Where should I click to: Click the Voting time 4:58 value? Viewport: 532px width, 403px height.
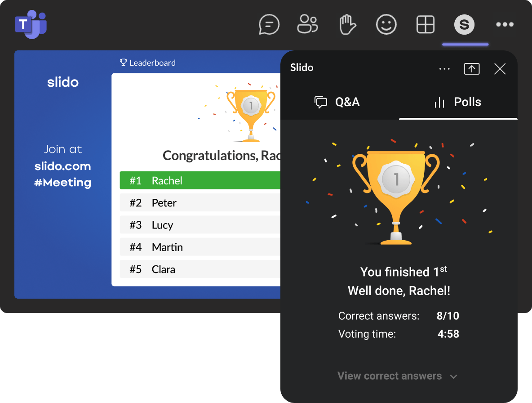point(448,334)
